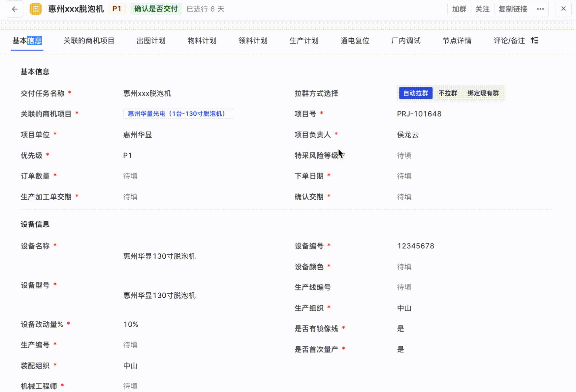The image size is (576, 392).
Task: Select the 不拉群 option
Action: (448, 93)
